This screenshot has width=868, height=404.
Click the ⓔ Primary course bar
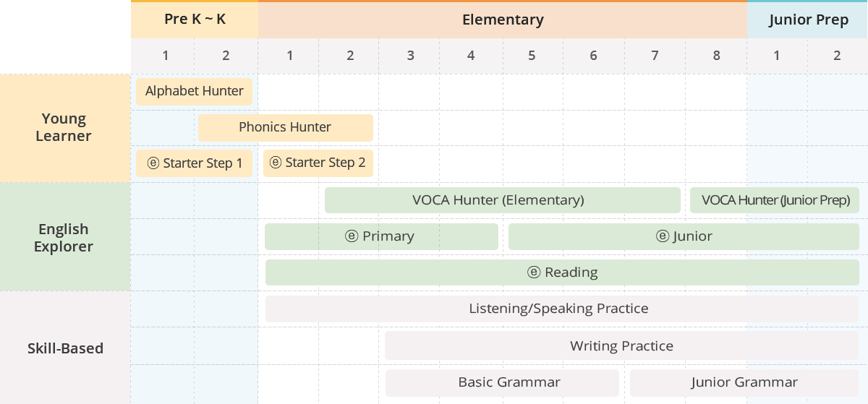point(381,236)
